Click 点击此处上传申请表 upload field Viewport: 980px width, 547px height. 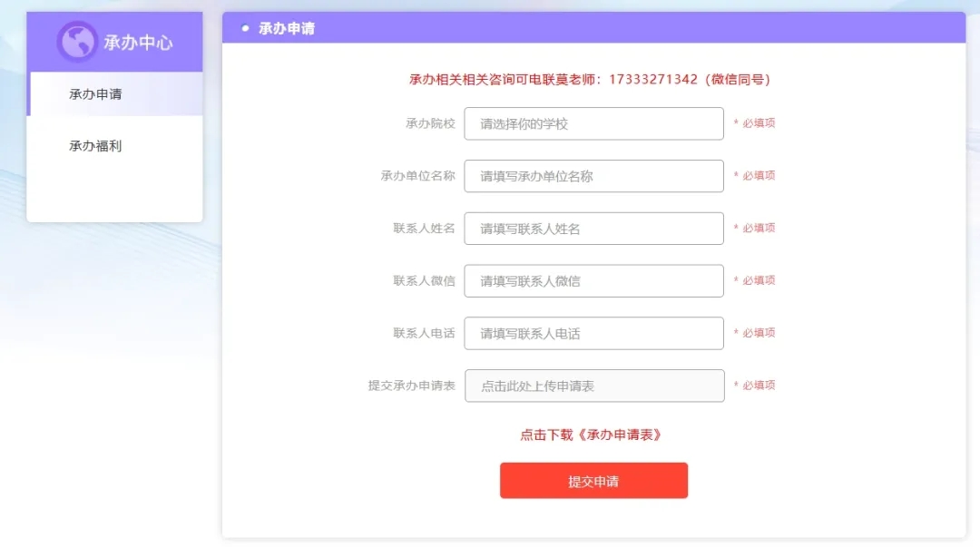pyautogui.click(x=594, y=386)
